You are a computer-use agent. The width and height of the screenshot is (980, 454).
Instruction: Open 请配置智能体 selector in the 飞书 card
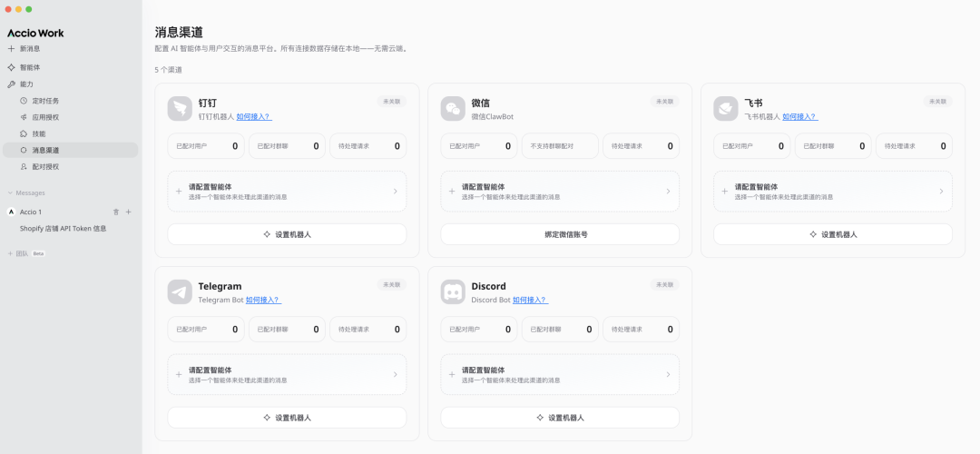pos(832,192)
